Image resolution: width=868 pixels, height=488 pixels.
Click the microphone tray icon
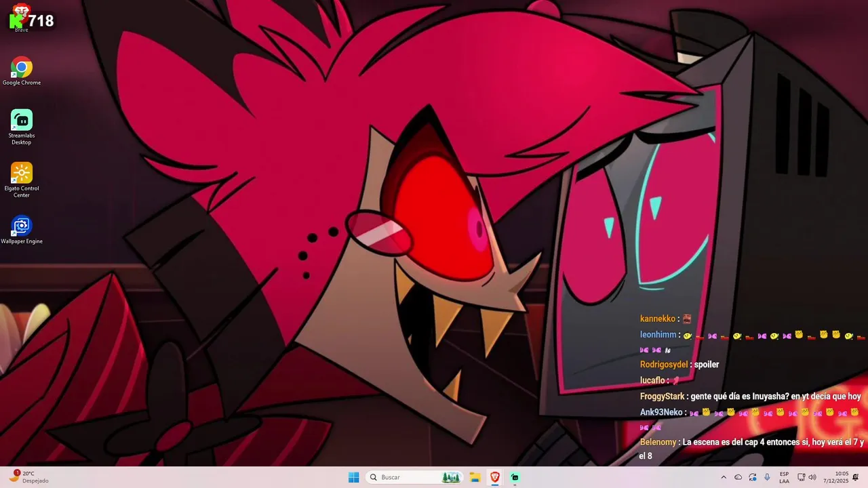coord(767,477)
